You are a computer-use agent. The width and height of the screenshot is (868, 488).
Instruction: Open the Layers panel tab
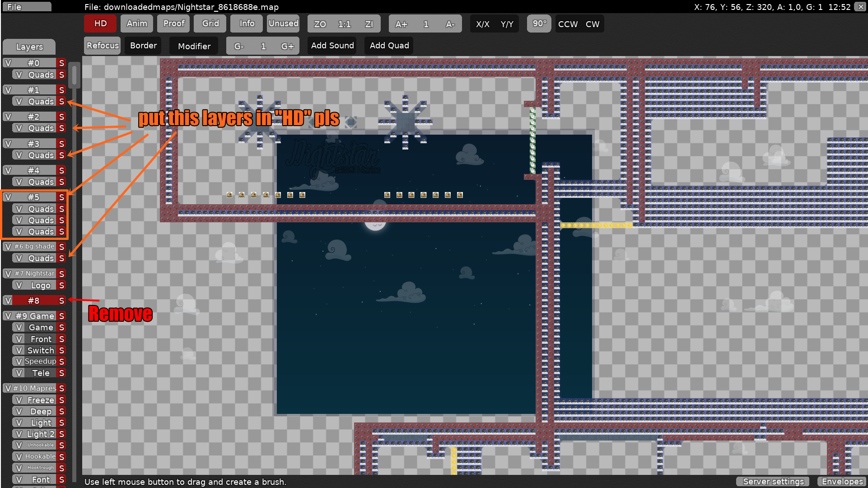(29, 47)
